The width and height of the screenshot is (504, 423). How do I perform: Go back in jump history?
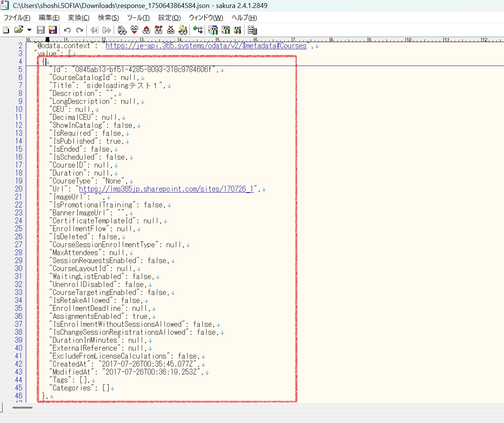tap(94, 30)
